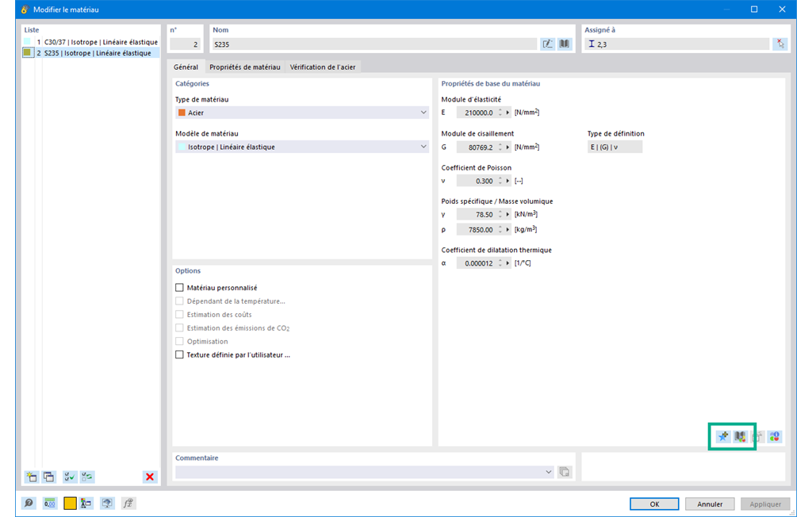The image size is (812, 517).
Task: Switch to Propriétés de matériau tab
Action: [245, 67]
